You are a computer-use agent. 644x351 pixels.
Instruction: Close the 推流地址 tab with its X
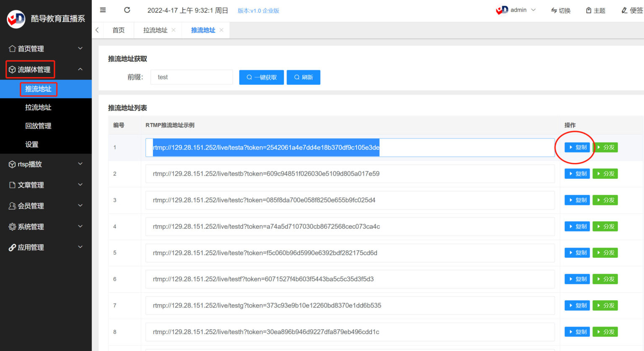[x=221, y=30]
